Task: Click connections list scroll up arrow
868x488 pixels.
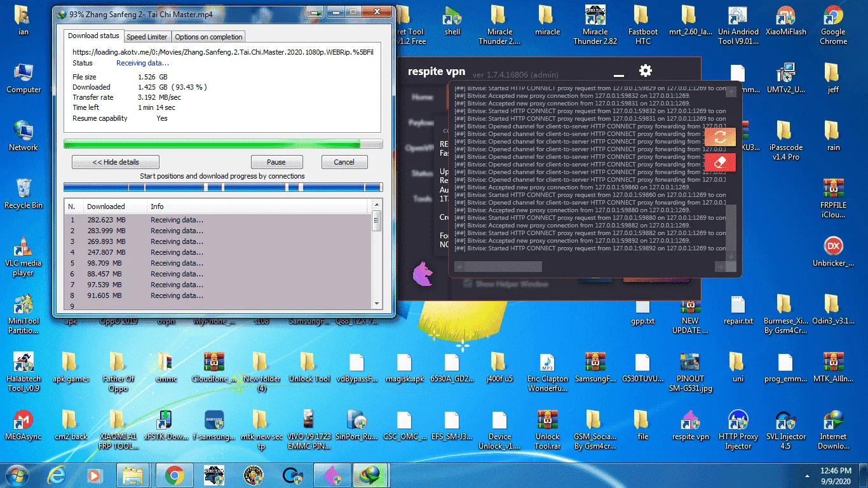Action: coord(377,205)
